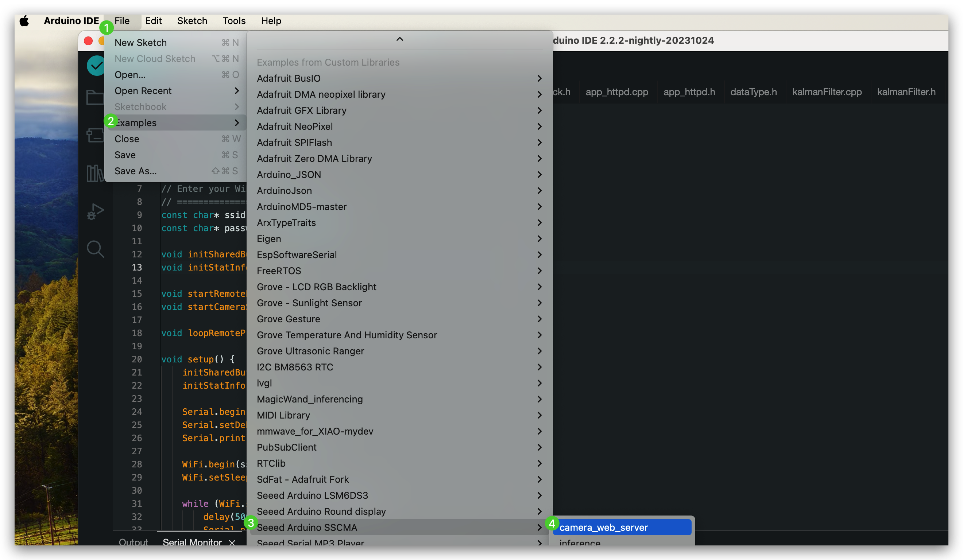
Task: Open PubSubClient examples entry
Action: (399, 447)
